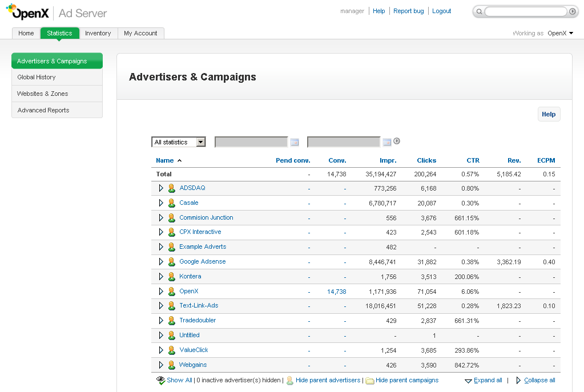This screenshot has height=392, width=584.
Task: Click the OpenX Ad Server logo
Action: [x=57, y=13]
